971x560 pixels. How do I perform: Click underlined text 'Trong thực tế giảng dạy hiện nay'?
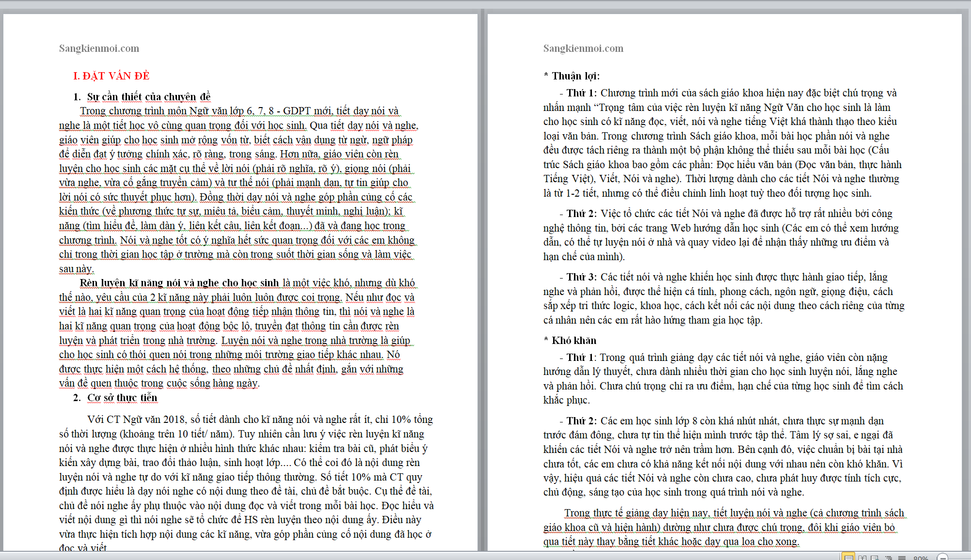tap(636, 513)
